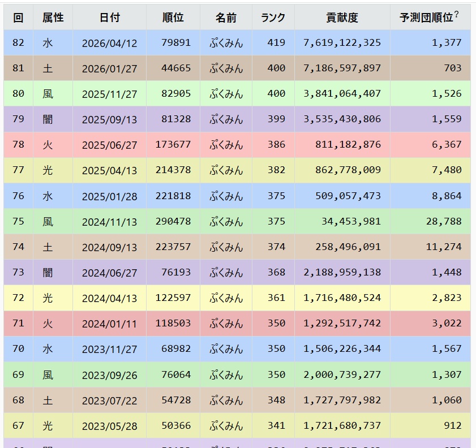Click the name ぷくみん in row 75

coord(226,221)
